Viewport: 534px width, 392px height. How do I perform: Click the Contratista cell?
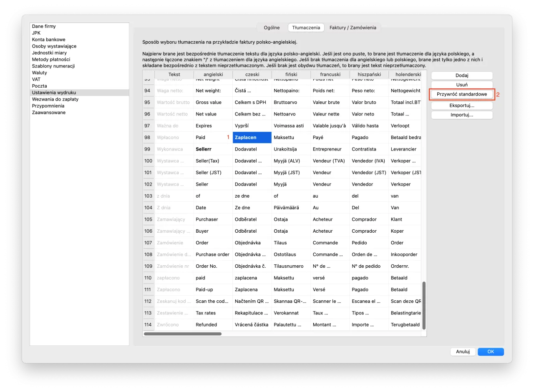369,149
